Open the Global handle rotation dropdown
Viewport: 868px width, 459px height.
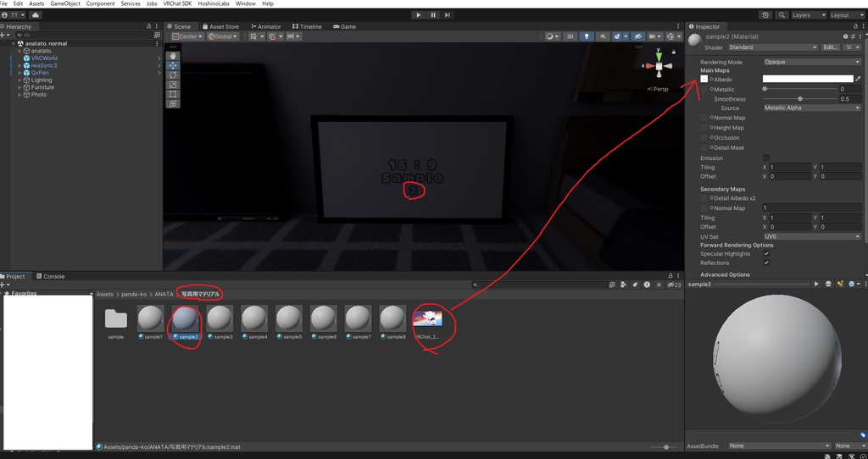pos(223,36)
